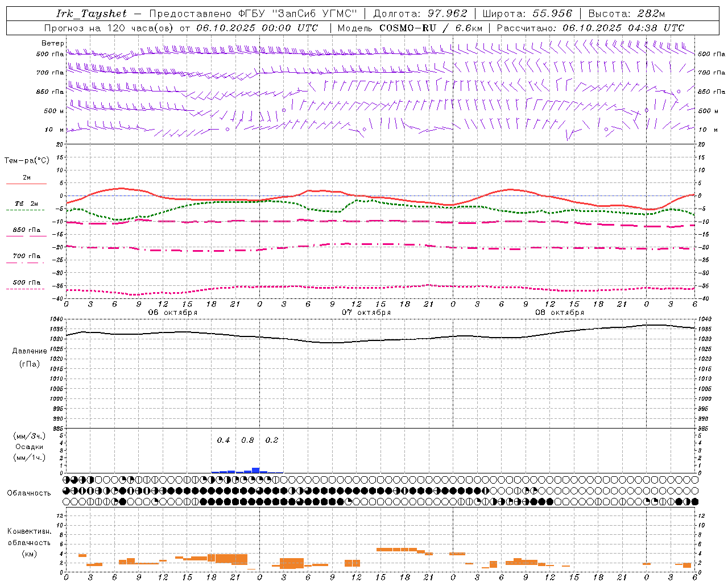
Task: Click the Тем-ра(°C) temperature axis label
Action: 27,161
